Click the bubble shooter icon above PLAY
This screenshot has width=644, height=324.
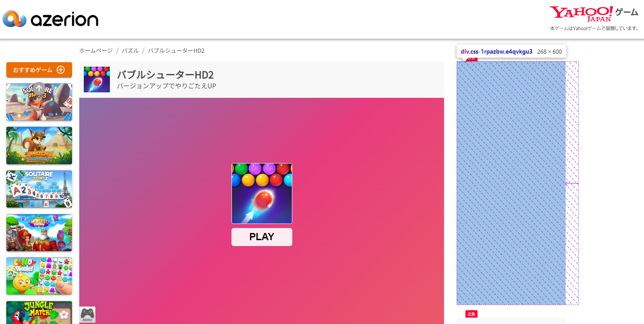pos(262,193)
